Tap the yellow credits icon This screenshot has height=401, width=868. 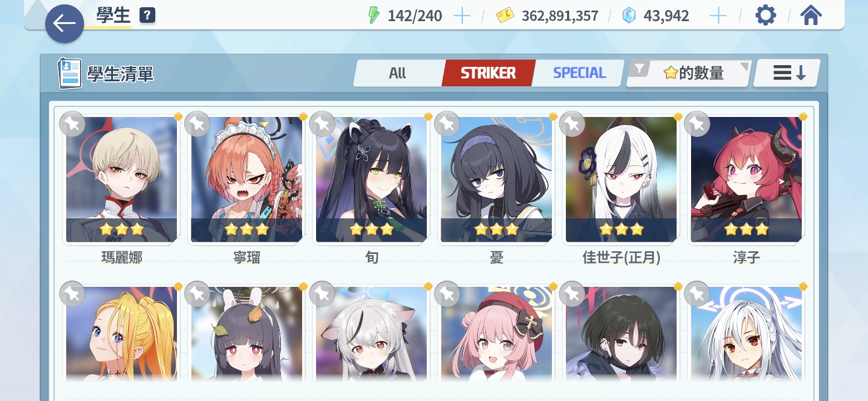pyautogui.click(x=505, y=16)
